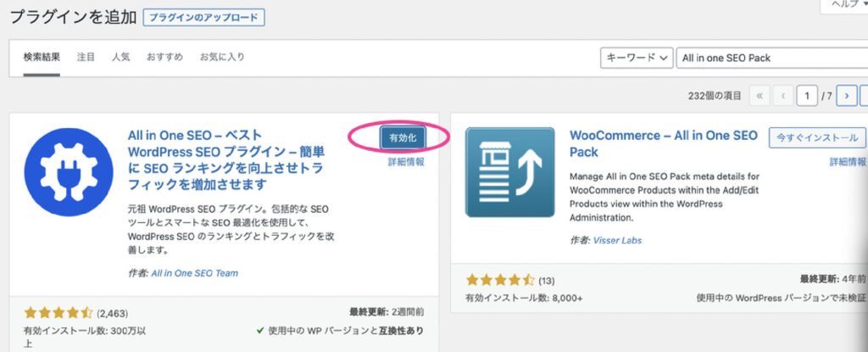Open the ヘルプ tab at top right

pos(847,5)
